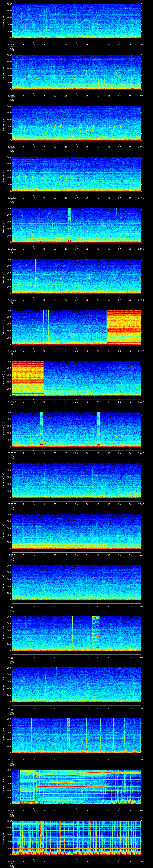The width and height of the screenshot is (153, 868).
Task: Click the 22:23:00 start time label
Action: point(12,351)
